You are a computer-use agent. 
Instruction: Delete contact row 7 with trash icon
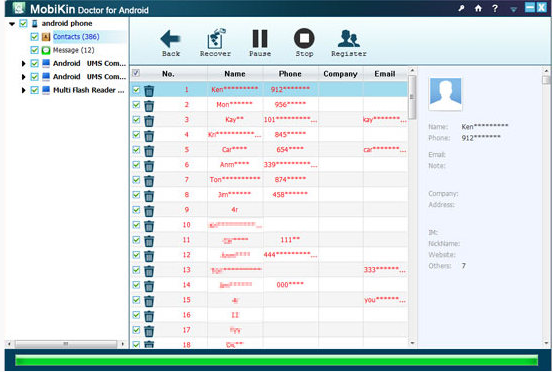(149, 181)
